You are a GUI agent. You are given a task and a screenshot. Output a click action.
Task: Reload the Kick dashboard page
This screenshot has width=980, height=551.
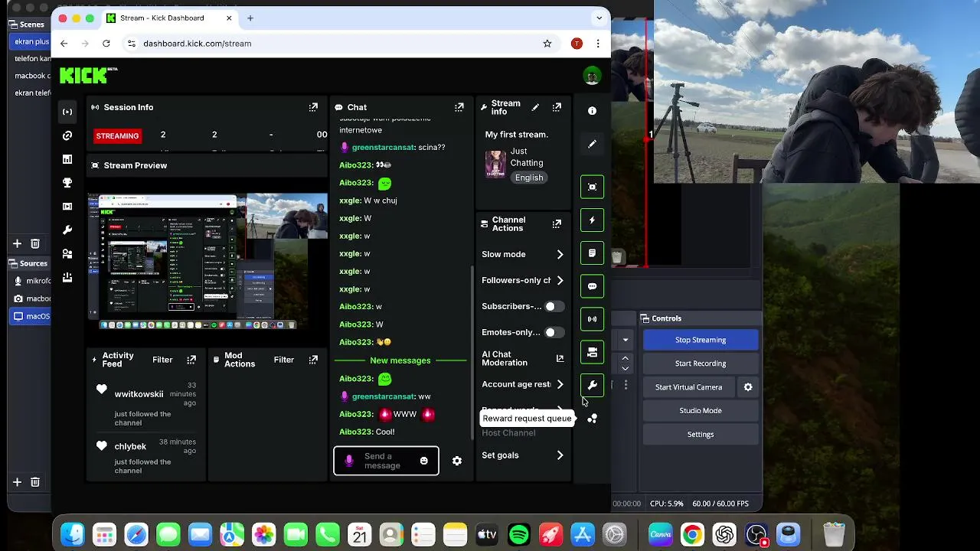(106, 44)
